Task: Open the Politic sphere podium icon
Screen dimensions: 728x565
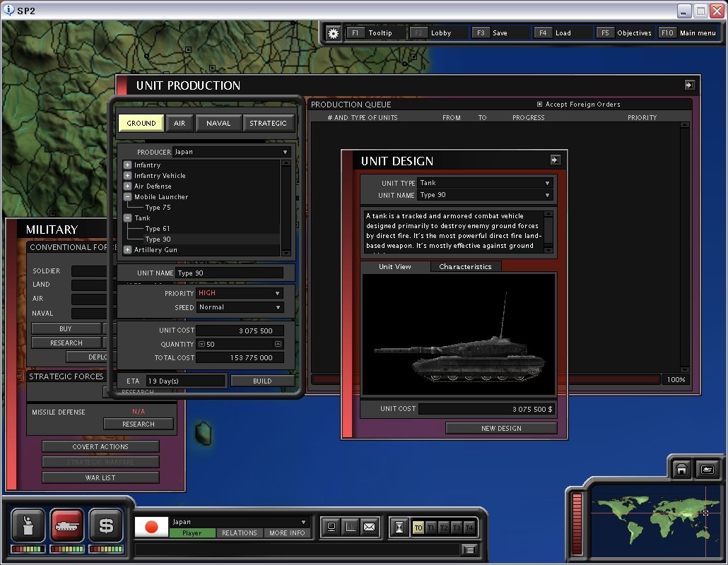Action: coord(28,525)
